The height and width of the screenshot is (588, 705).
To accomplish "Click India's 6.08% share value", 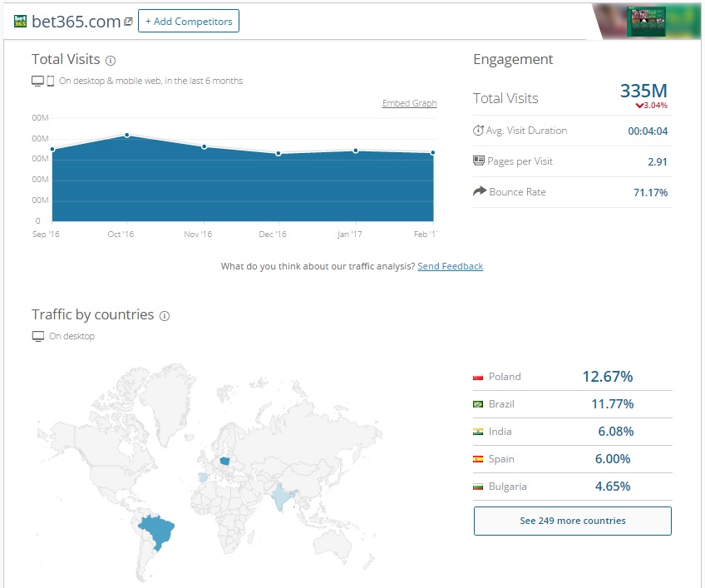I will (x=615, y=432).
